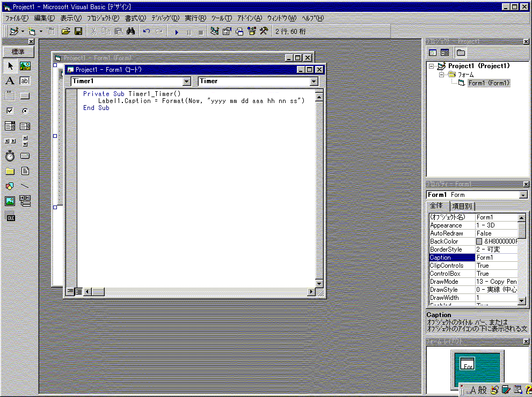532x397 pixels.
Task: Select the Caption property row
Action: (473, 258)
